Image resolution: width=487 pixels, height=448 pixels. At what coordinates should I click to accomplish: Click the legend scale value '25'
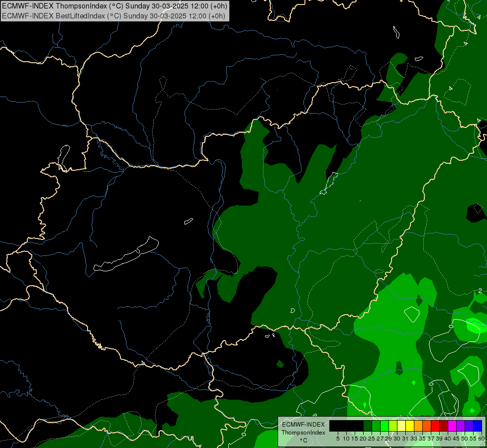372,439
